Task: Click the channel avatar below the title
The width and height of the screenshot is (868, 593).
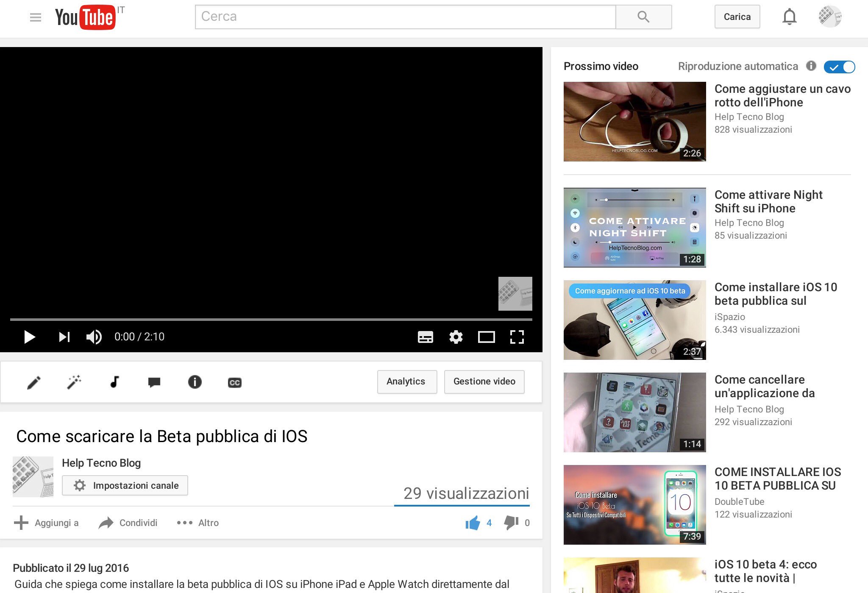Action: point(33,477)
